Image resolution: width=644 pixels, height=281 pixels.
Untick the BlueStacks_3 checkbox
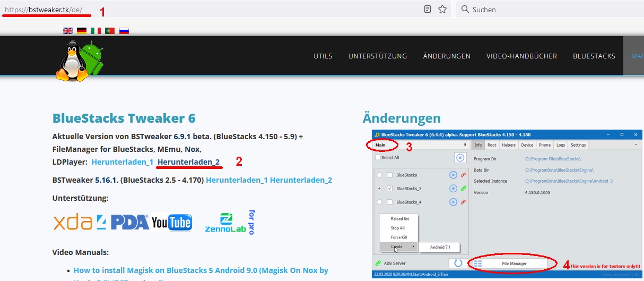click(x=390, y=188)
